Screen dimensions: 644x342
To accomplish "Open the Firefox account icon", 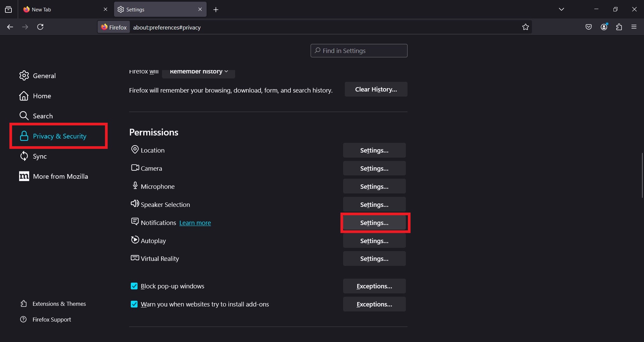I will click(x=604, y=27).
